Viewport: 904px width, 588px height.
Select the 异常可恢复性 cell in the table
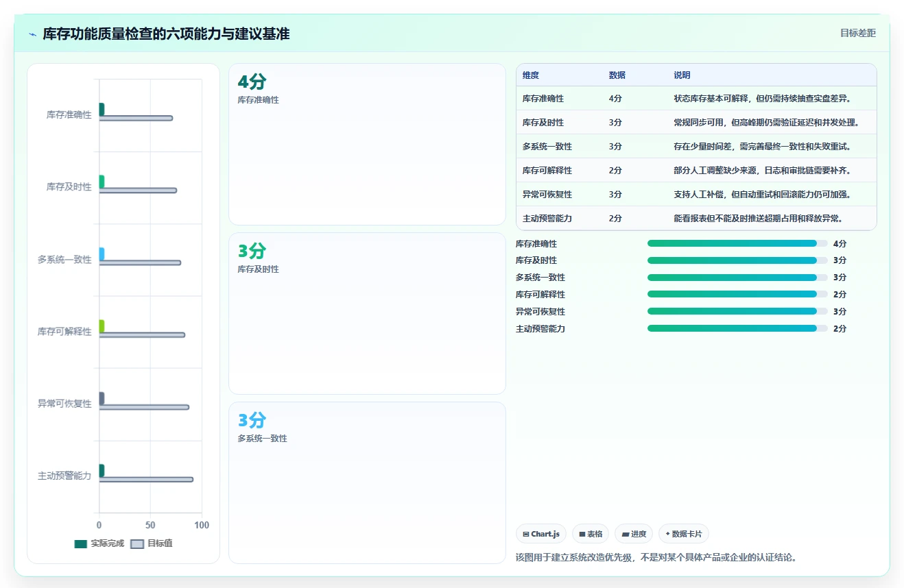[x=547, y=195]
